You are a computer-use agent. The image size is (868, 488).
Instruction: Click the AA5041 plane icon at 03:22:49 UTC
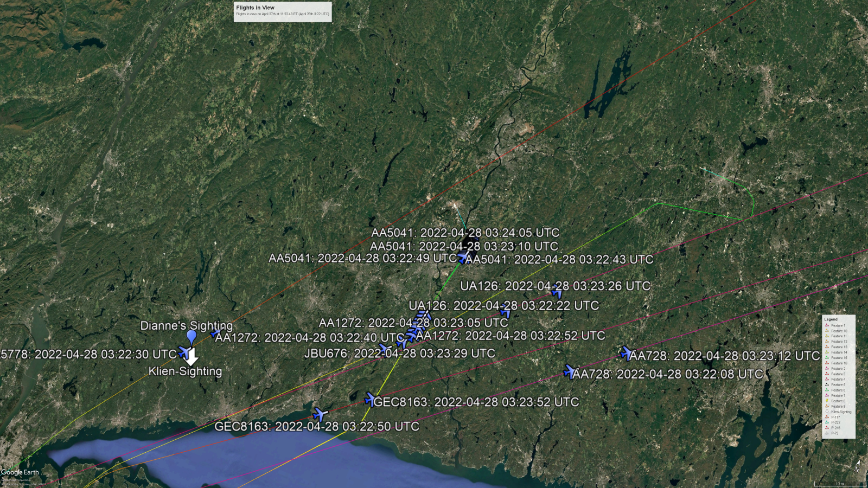click(x=462, y=258)
